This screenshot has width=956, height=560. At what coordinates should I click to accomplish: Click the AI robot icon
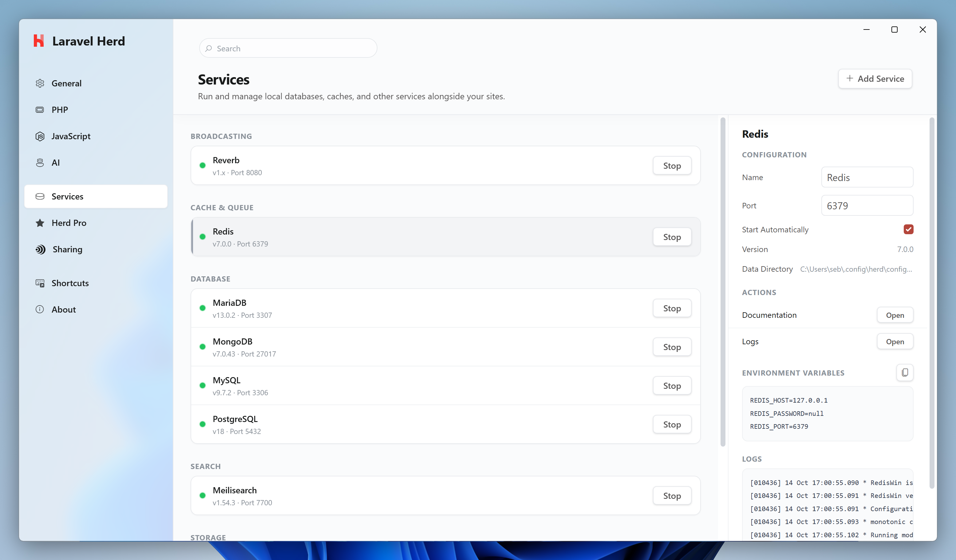(40, 162)
